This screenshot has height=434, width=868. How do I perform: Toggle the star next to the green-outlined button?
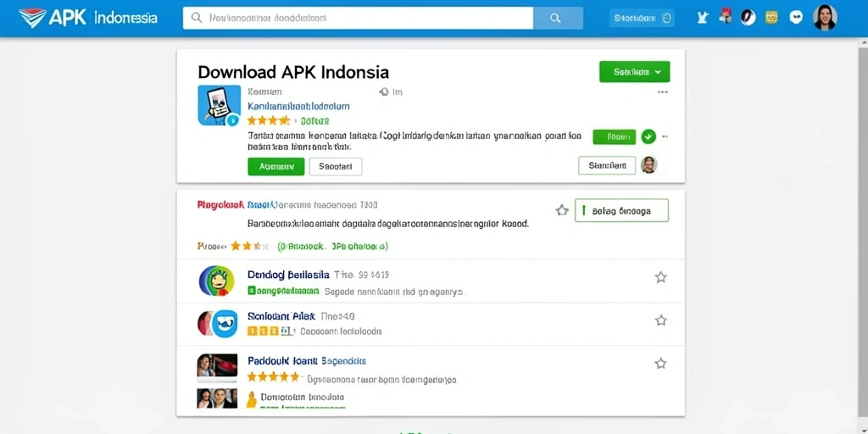[562, 210]
